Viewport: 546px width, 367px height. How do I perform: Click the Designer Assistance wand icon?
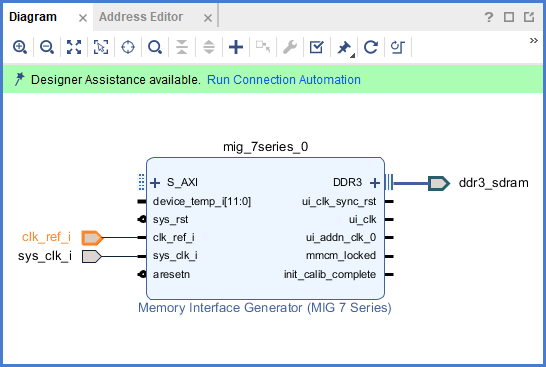pyautogui.click(x=19, y=79)
